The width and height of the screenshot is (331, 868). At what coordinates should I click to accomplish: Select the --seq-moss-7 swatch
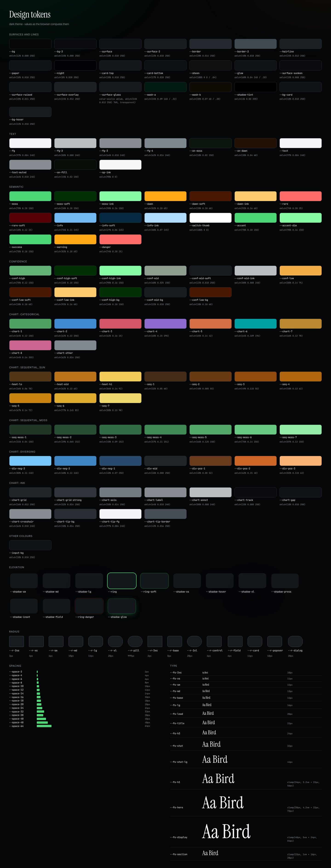point(300,430)
